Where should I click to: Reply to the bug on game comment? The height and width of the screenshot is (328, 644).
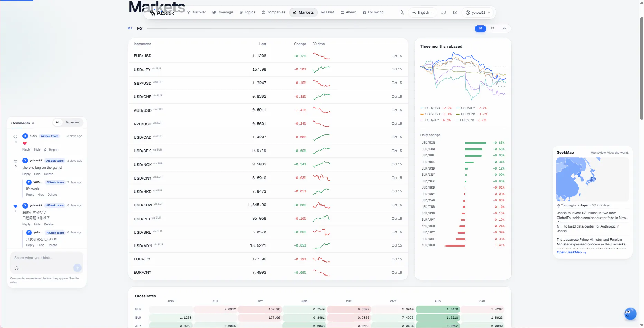tap(27, 174)
